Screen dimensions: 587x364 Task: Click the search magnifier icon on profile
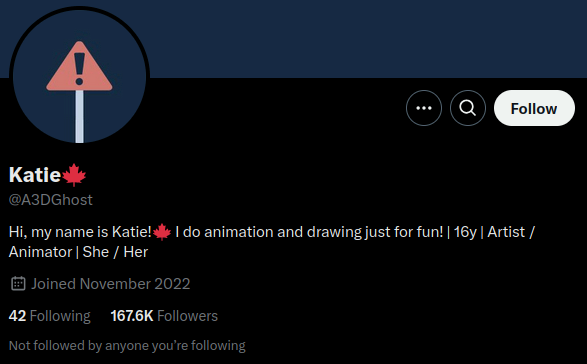468,108
